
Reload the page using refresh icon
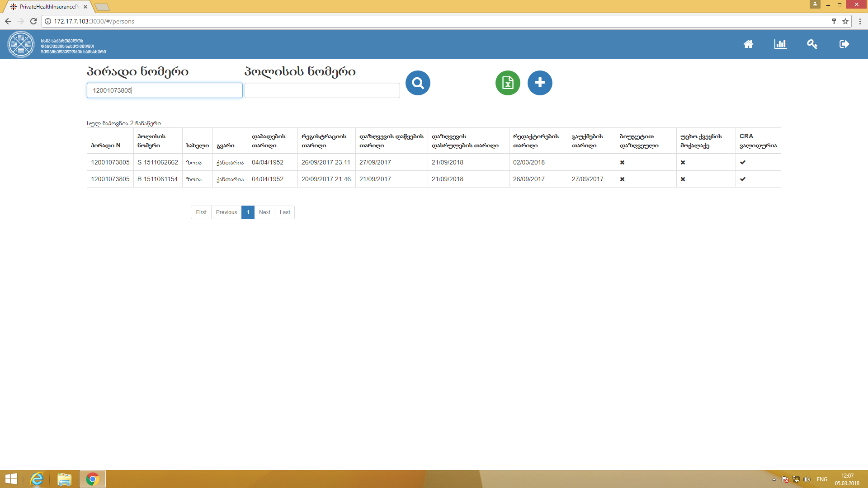33,21
